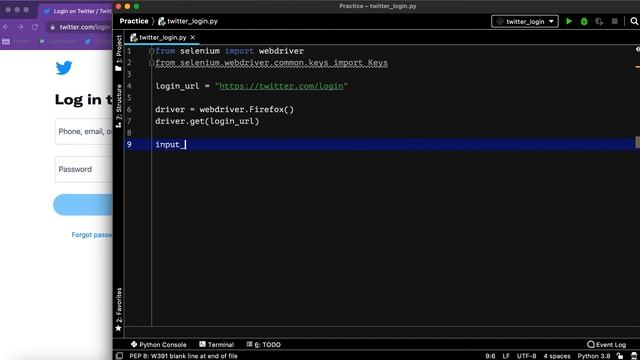Viewport: 640px width, 360px height.
Task: Click the Password field on Twitter login
Action: click(84, 169)
